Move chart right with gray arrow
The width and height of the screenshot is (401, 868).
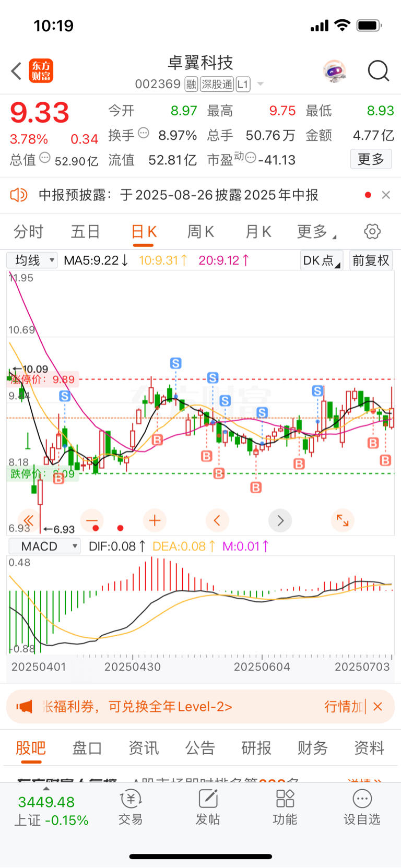(x=280, y=520)
